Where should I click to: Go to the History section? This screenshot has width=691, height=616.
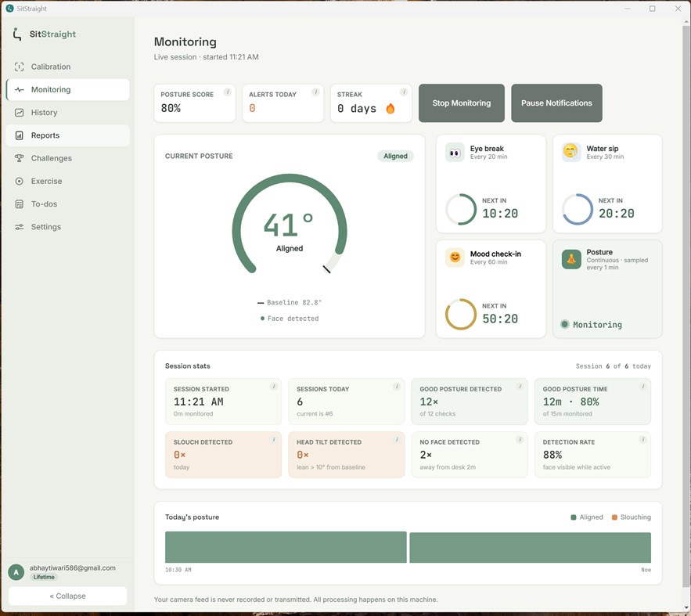tap(68, 113)
